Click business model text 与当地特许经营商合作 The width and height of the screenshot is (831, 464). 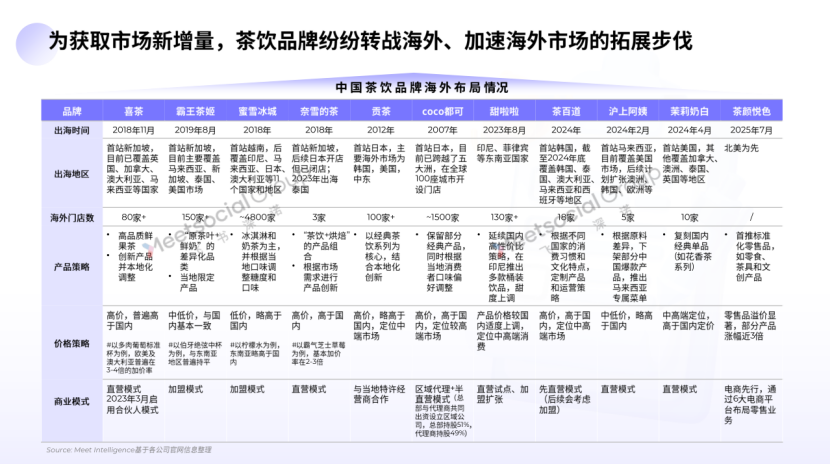click(x=379, y=394)
